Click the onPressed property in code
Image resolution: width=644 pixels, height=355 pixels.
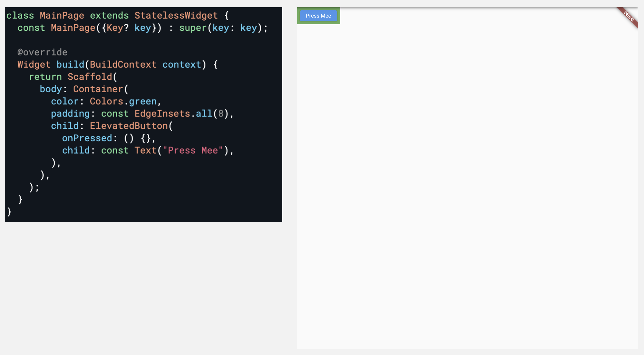[87, 138]
